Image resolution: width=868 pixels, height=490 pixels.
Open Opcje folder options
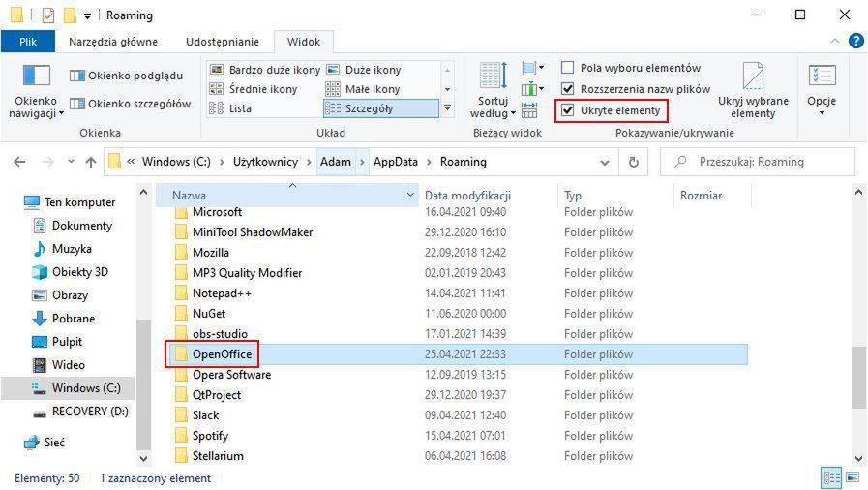pyautogui.click(x=822, y=91)
